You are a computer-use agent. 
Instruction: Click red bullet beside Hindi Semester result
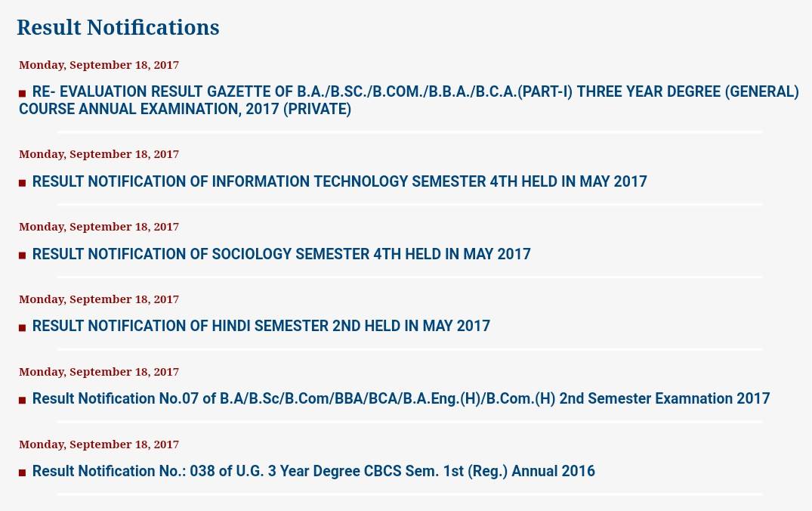(22, 327)
